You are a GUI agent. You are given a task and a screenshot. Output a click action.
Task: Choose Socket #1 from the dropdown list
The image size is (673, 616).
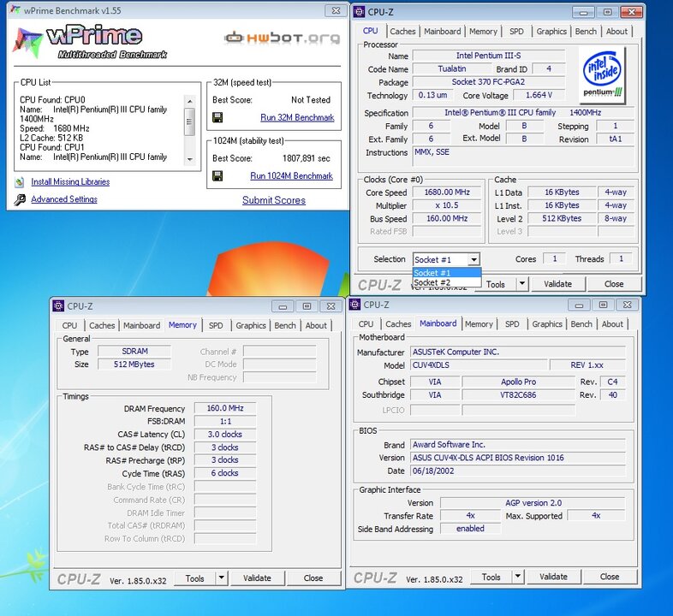tap(446, 273)
